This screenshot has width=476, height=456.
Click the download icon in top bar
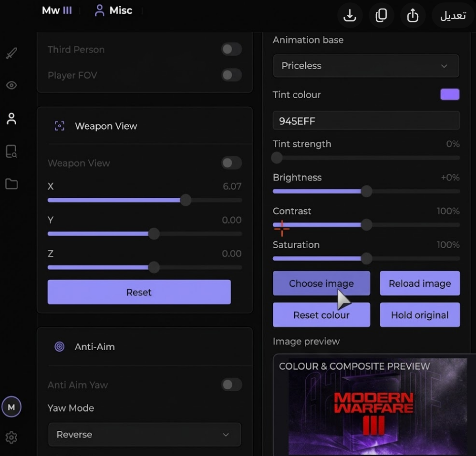tap(350, 15)
